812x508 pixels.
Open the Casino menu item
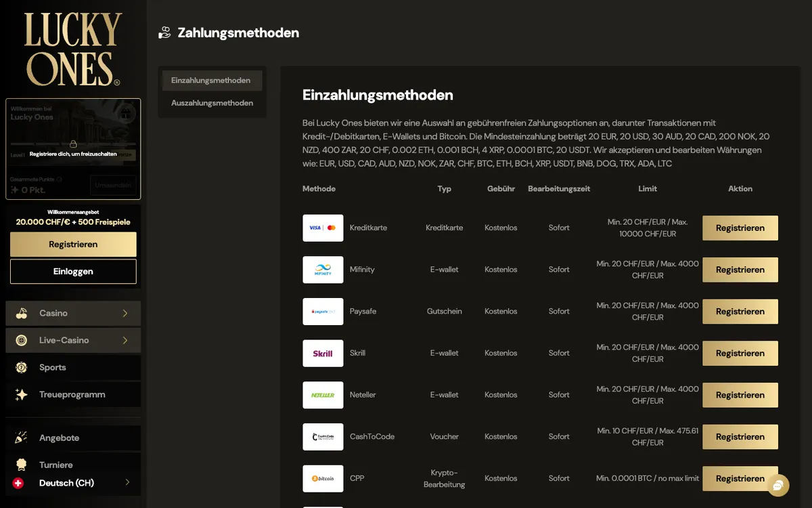point(73,313)
